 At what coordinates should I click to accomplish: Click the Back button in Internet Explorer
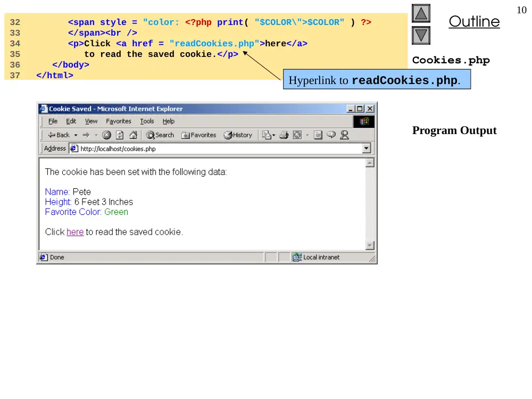point(59,135)
